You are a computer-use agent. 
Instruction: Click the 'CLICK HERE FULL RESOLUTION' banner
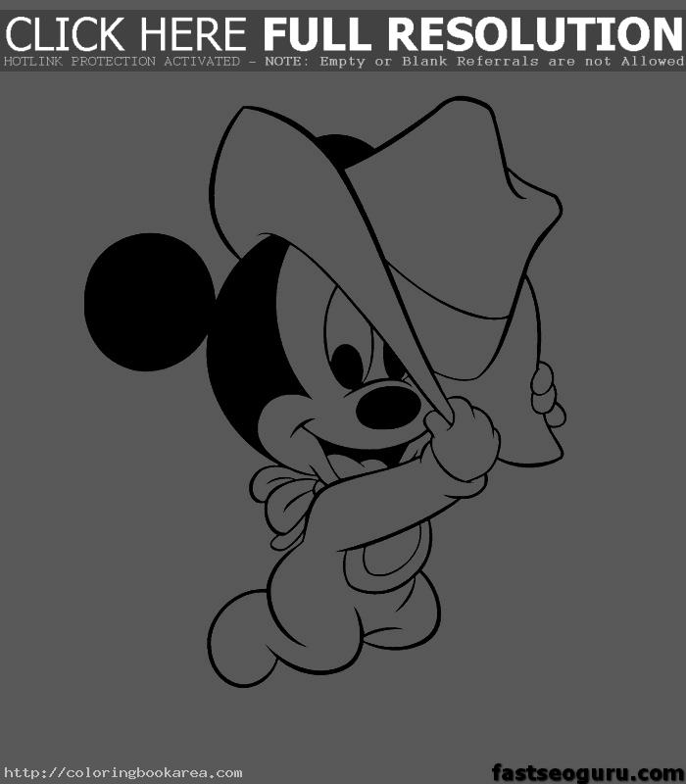pyautogui.click(x=344, y=34)
